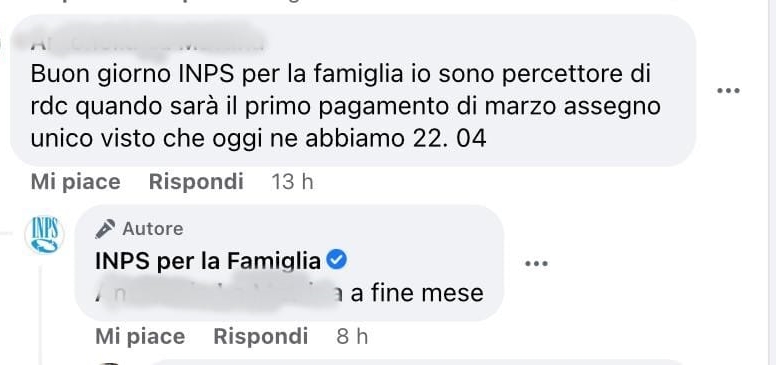Image resolution: width=776 pixels, height=365 pixels.
Task: Like the rdc payment comment
Action: click(x=75, y=182)
